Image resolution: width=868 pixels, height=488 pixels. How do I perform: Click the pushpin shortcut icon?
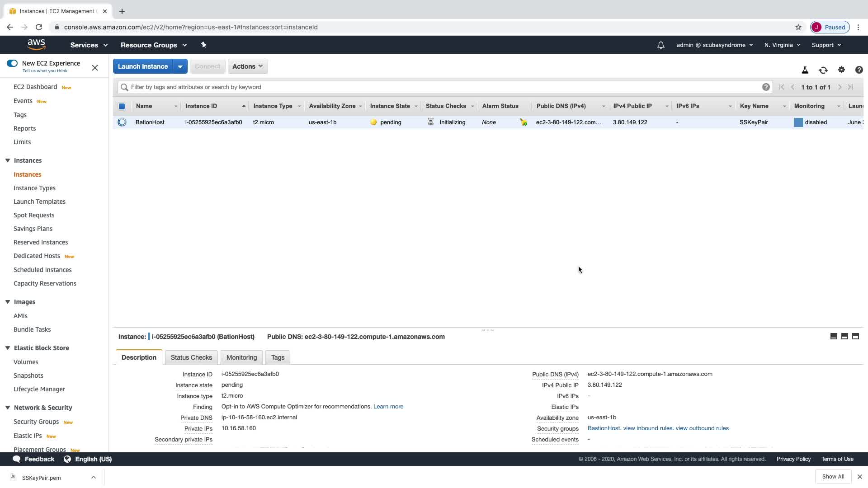pyautogui.click(x=203, y=45)
